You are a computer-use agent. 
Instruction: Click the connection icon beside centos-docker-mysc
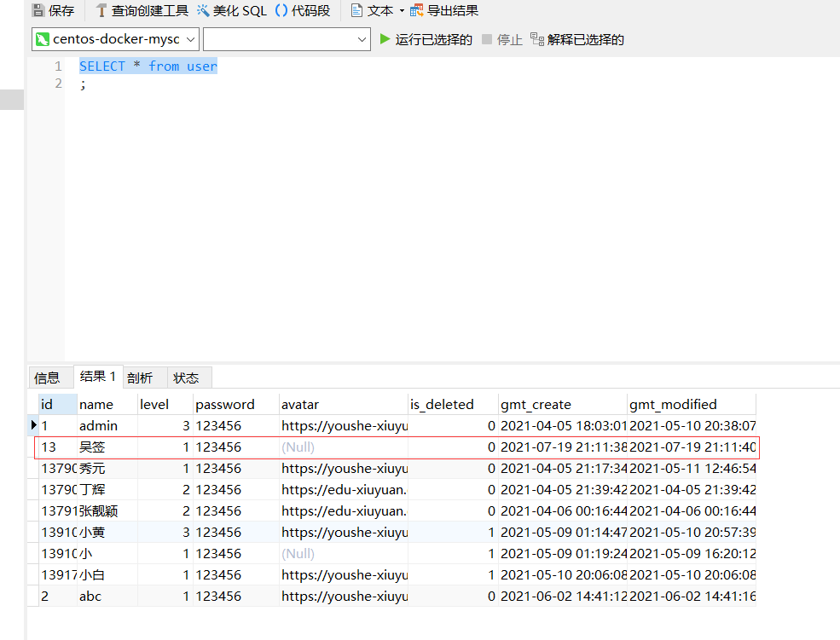click(43, 39)
